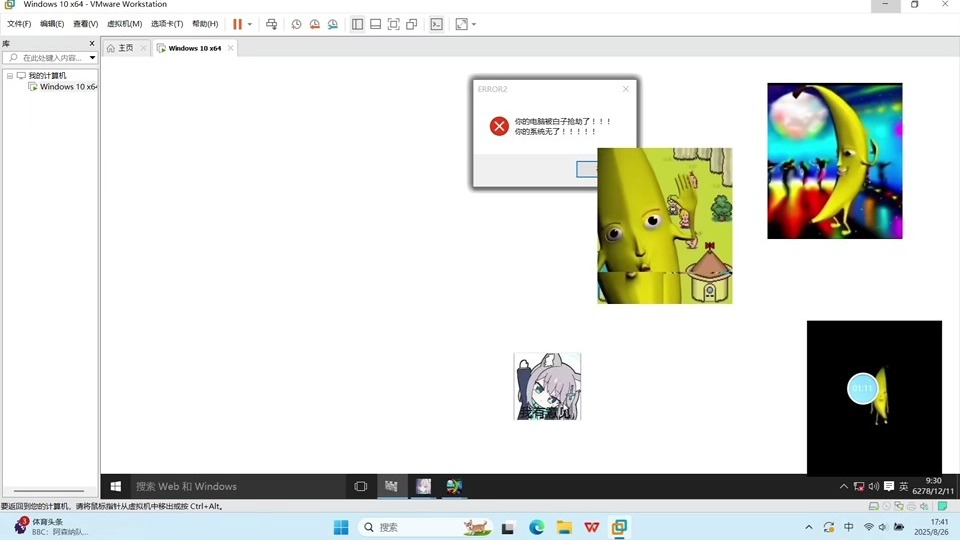This screenshot has width=960, height=540.
Task: Open power options dropdown next to pause
Action: pos(250,24)
